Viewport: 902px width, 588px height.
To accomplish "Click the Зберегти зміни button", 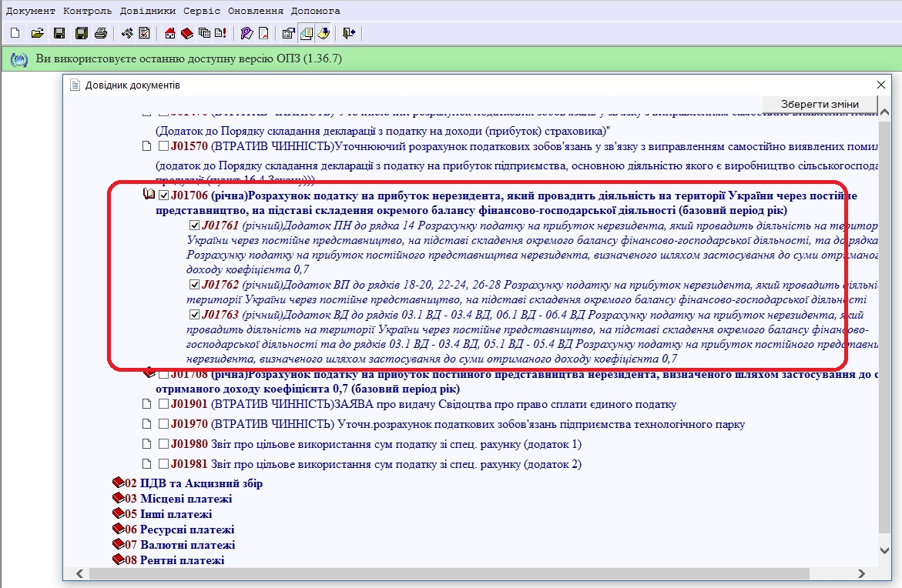I will pos(820,104).
